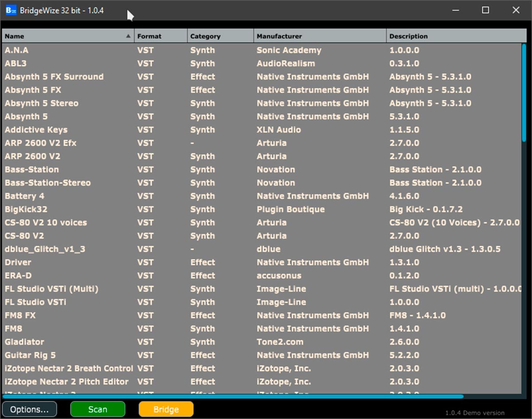This screenshot has width=532, height=419.
Task: Sort by the Manufacturer column header
Action: [320, 36]
